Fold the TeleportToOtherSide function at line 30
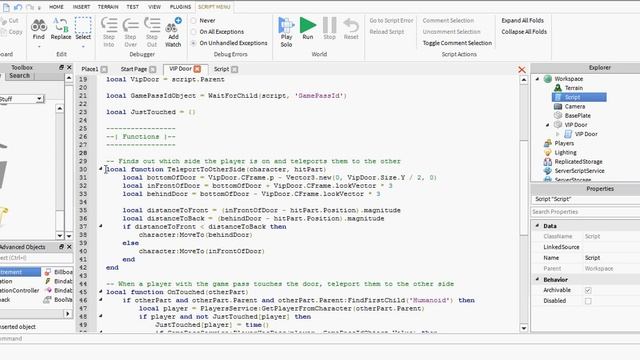 pos(101,169)
